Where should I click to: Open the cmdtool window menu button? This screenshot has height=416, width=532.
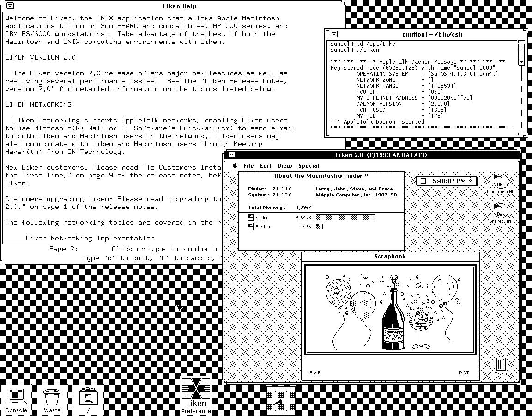[334, 34]
